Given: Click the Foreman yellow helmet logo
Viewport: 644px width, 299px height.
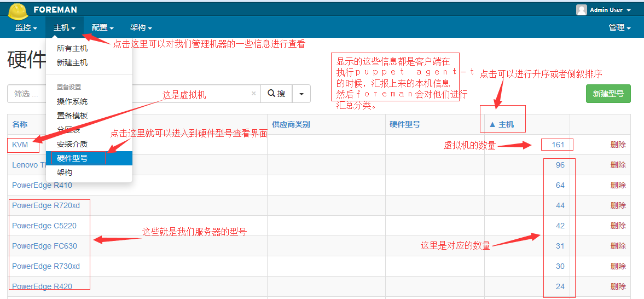Looking at the screenshot, I should coord(18,10).
